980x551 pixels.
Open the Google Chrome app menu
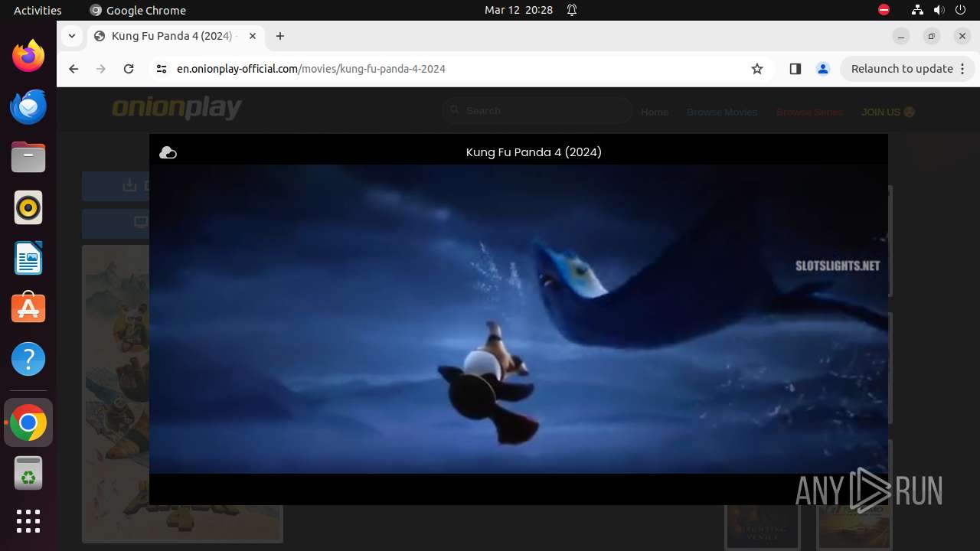coord(138,10)
